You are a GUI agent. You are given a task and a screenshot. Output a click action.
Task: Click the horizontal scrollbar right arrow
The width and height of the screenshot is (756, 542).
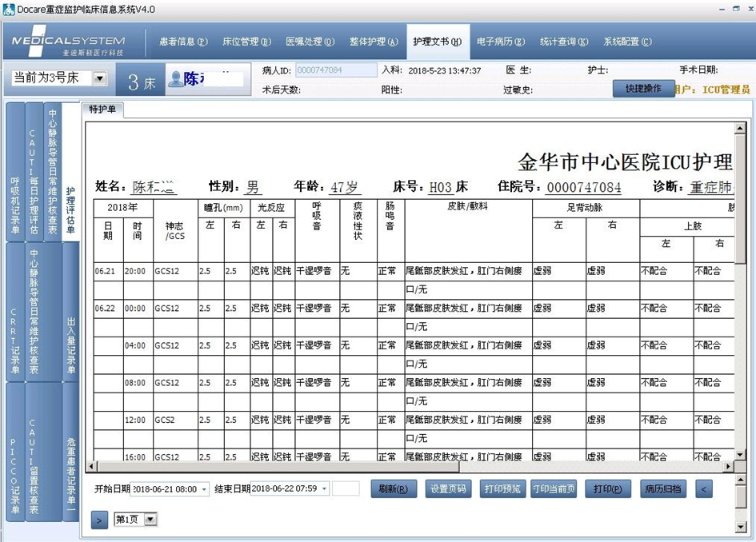[729, 466]
